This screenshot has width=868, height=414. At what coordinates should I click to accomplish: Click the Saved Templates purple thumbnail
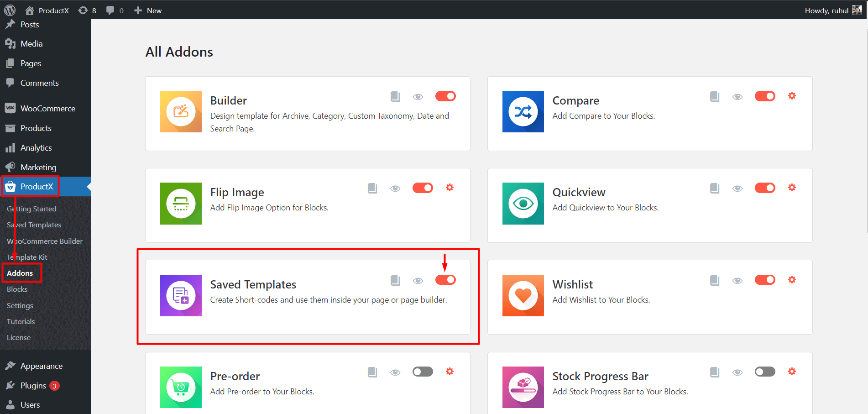(x=181, y=295)
